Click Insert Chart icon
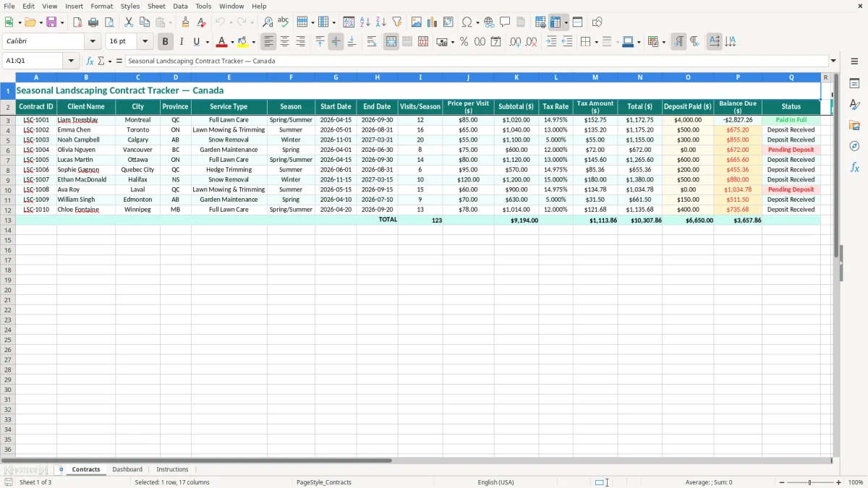Screen dimensions: 868x488 pyautogui.click(x=433, y=22)
